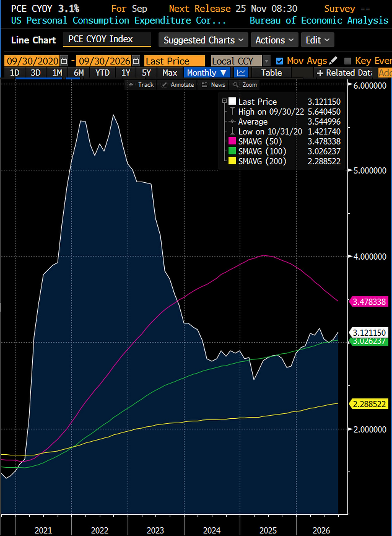
Task: Click the Track crosshair tool
Action: coord(141,85)
